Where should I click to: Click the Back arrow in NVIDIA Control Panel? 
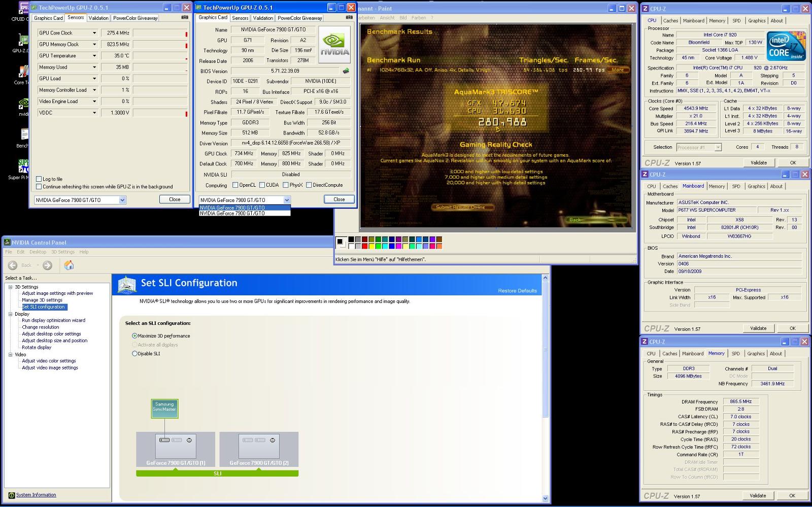13,265
